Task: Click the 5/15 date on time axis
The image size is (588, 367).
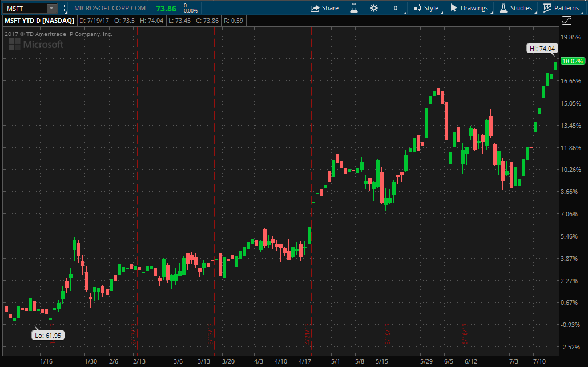Action: point(382,361)
